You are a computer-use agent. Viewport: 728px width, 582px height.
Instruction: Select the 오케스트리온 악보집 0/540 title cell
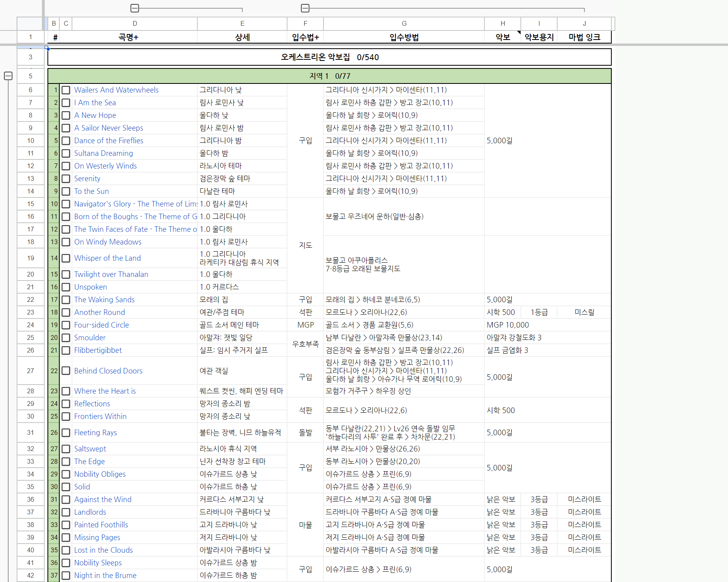click(x=329, y=57)
